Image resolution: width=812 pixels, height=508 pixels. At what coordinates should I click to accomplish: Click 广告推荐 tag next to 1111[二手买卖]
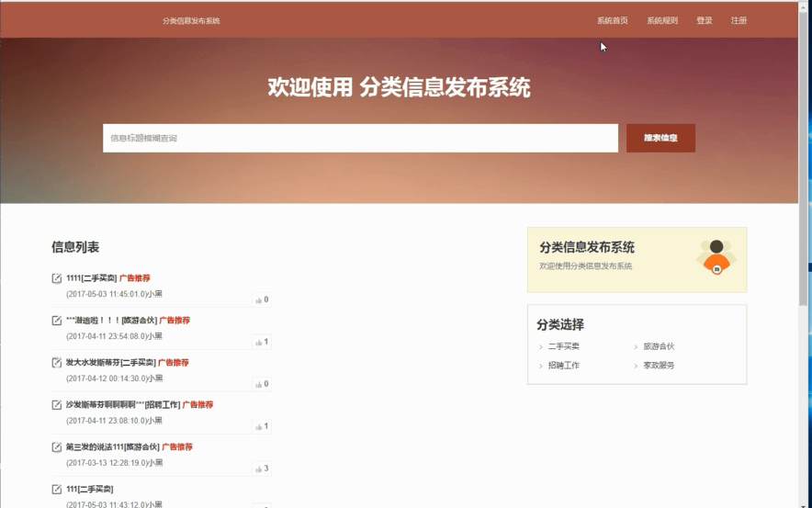click(x=135, y=278)
